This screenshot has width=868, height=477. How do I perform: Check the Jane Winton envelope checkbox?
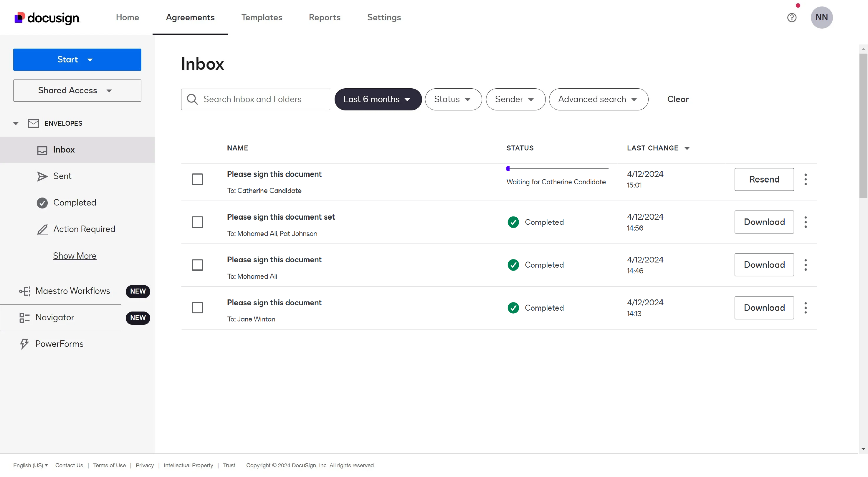pos(197,308)
